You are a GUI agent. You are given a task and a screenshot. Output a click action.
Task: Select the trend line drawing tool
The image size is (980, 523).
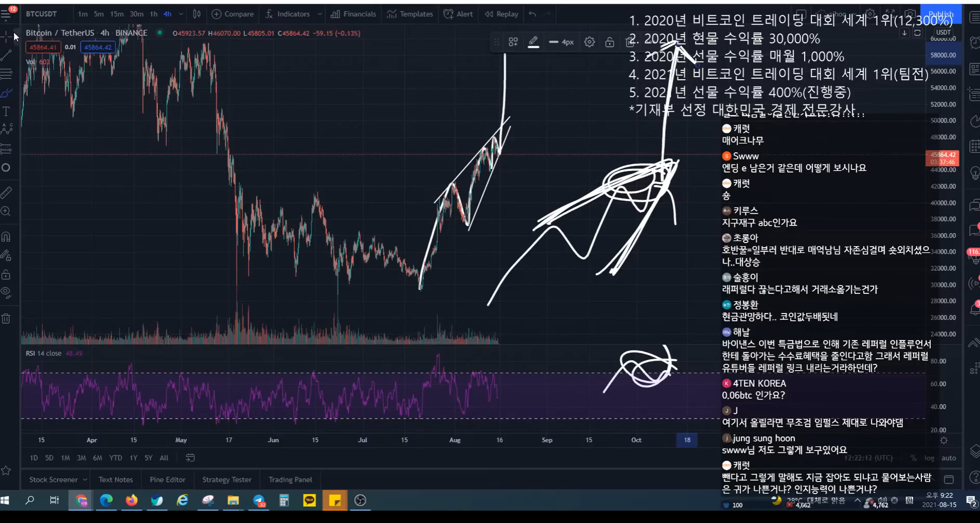(6, 55)
